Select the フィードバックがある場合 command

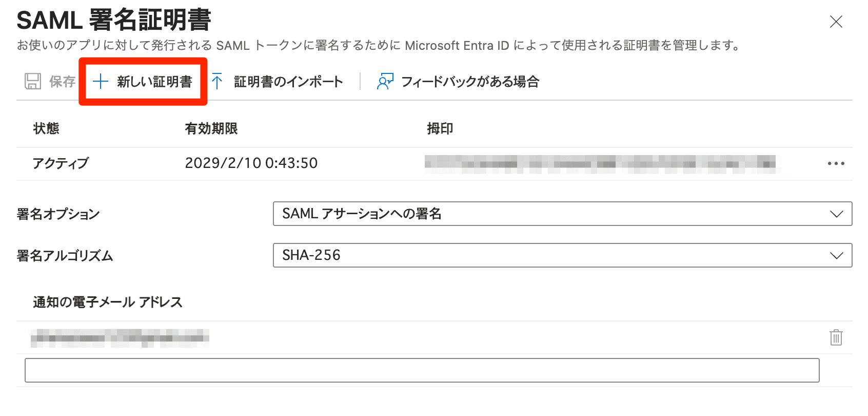pyautogui.click(x=471, y=81)
